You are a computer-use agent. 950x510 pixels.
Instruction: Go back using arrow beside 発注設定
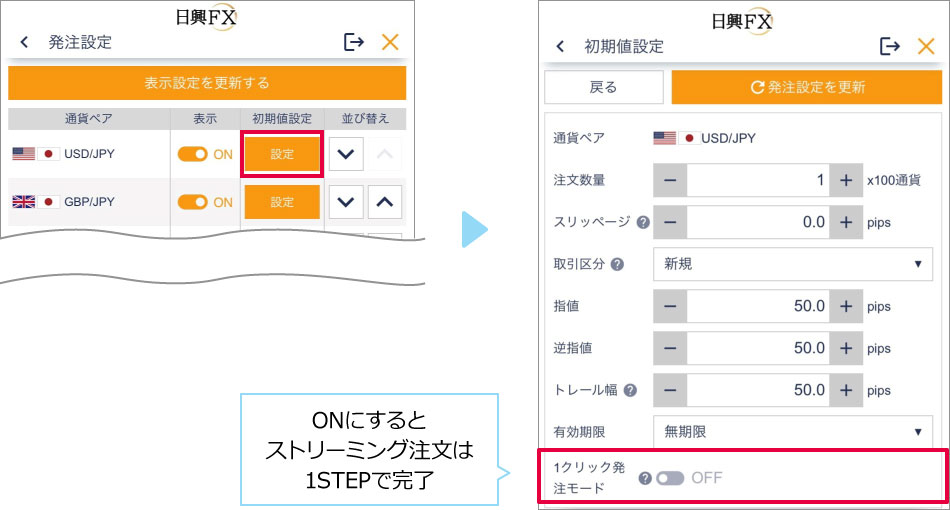(x=24, y=42)
